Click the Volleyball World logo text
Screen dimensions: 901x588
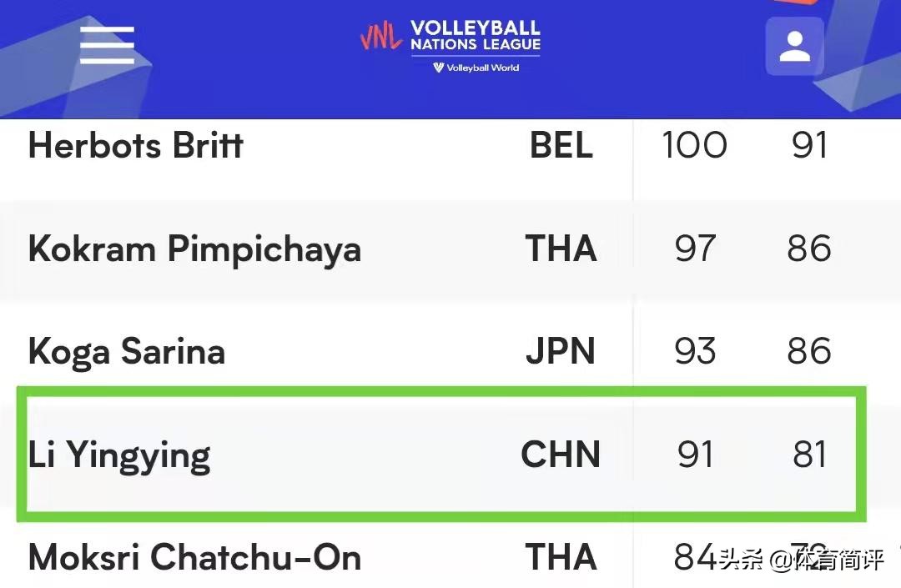[x=476, y=68]
